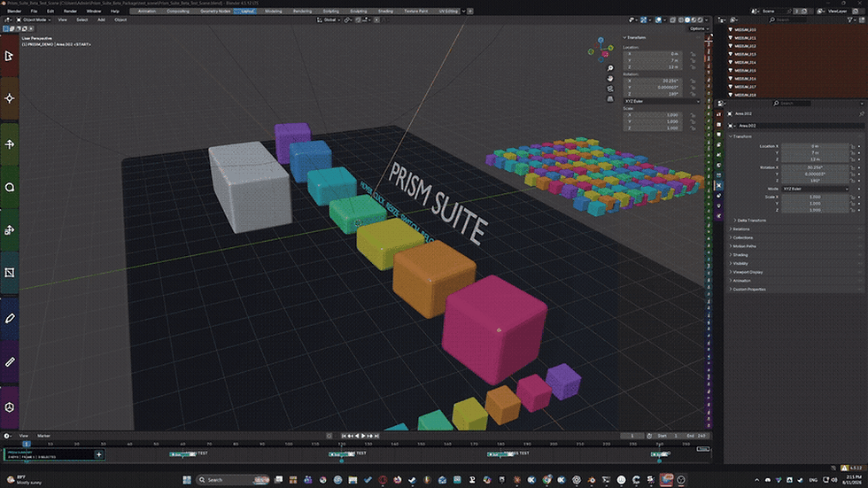868x488 pixels.
Task: Open the viewport Add menu
Action: (x=101, y=19)
